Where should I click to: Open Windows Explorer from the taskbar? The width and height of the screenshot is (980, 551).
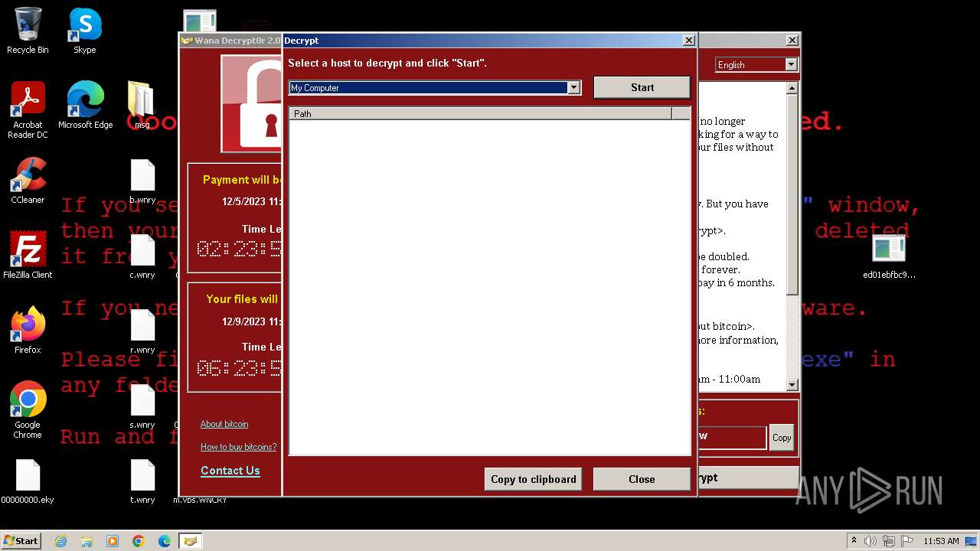click(87, 541)
